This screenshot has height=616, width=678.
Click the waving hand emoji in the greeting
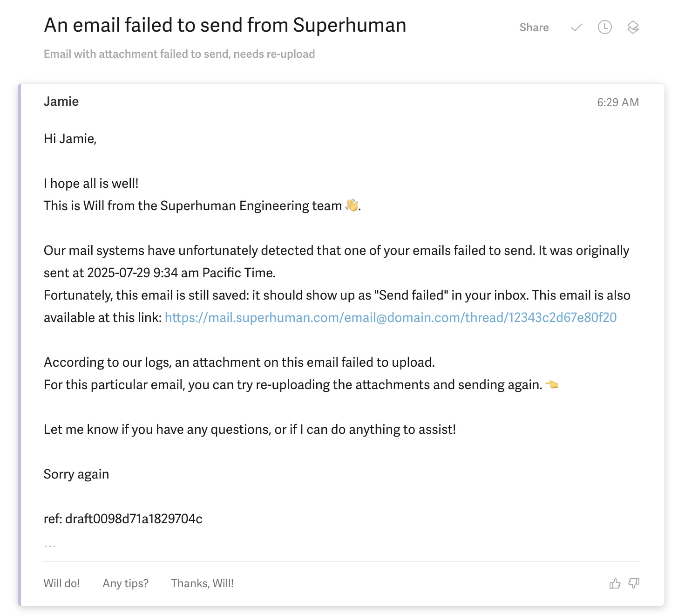click(353, 204)
